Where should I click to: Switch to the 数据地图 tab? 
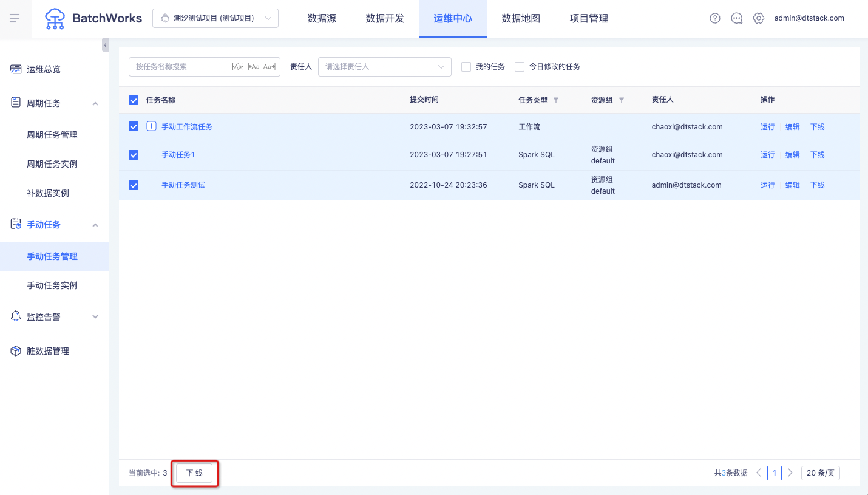521,19
